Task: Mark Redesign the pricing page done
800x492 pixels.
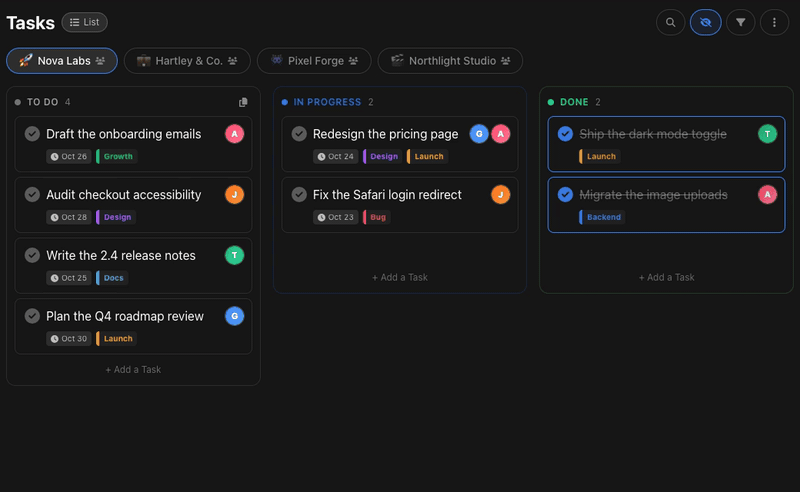Action: (299, 134)
